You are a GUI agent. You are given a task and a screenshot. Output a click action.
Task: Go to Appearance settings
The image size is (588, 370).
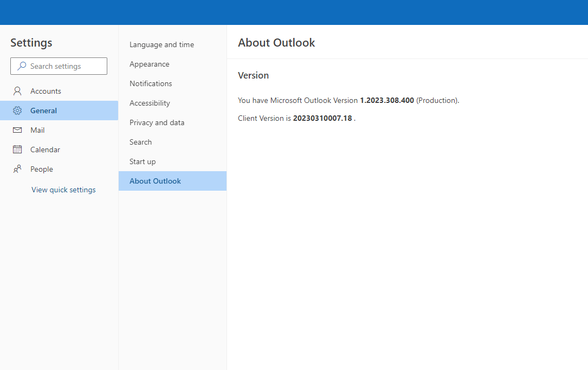pos(172,64)
